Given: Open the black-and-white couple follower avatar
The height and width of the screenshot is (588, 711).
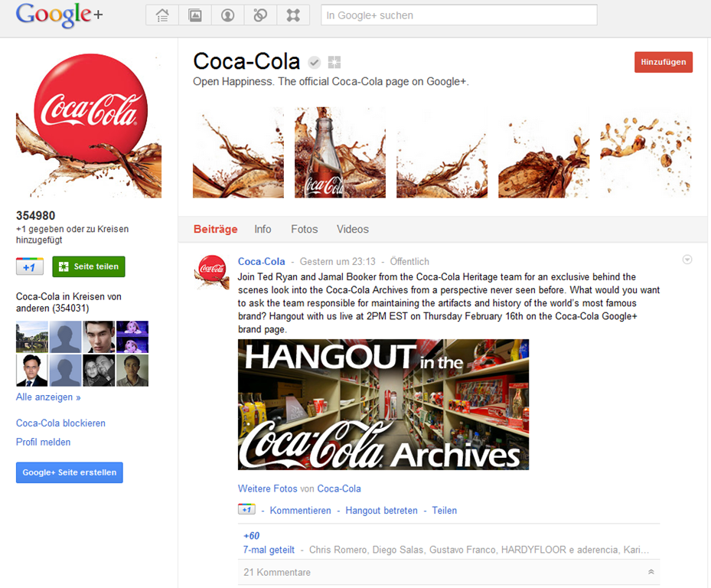Looking at the screenshot, I should click(x=99, y=371).
